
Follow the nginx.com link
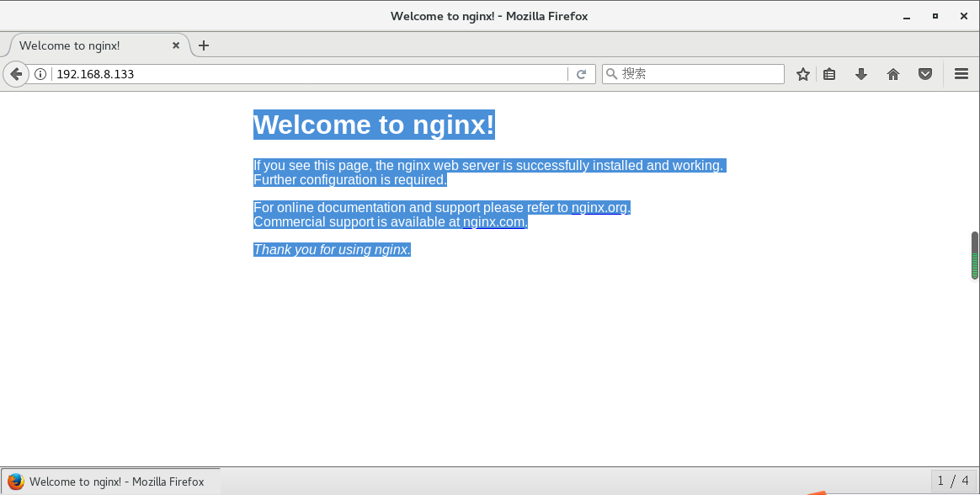(493, 222)
